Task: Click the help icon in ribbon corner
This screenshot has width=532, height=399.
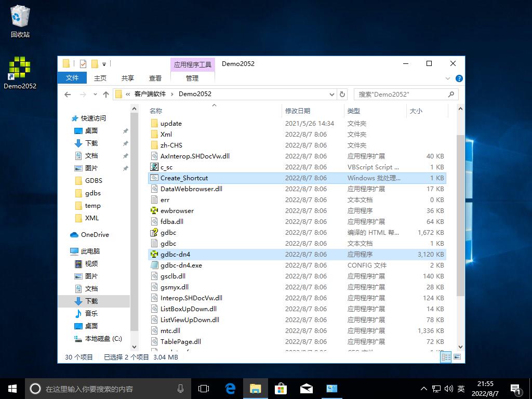Action: pyautogui.click(x=459, y=78)
